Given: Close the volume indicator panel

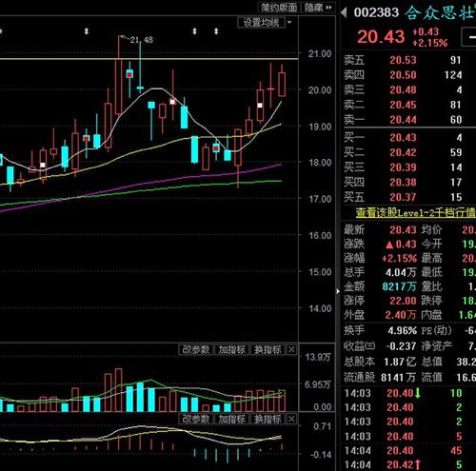Looking at the screenshot, I should (291, 350).
